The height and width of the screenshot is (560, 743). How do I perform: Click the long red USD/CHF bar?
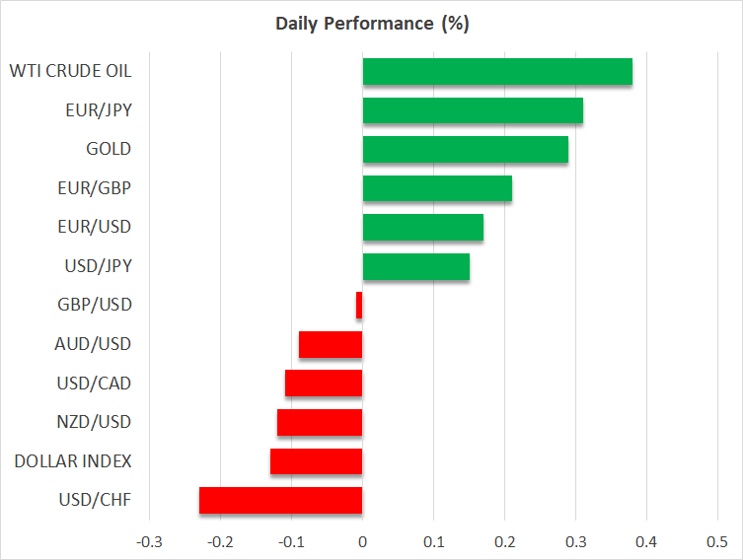pos(281,500)
